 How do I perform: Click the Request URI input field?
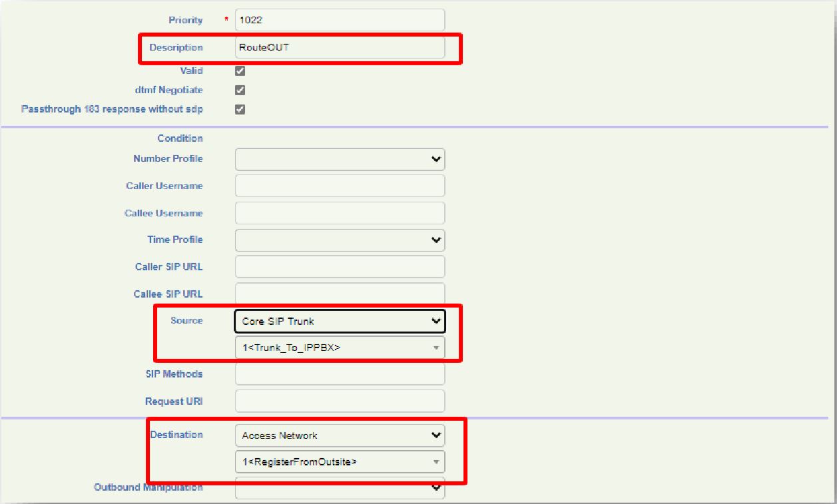coord(340,401)
